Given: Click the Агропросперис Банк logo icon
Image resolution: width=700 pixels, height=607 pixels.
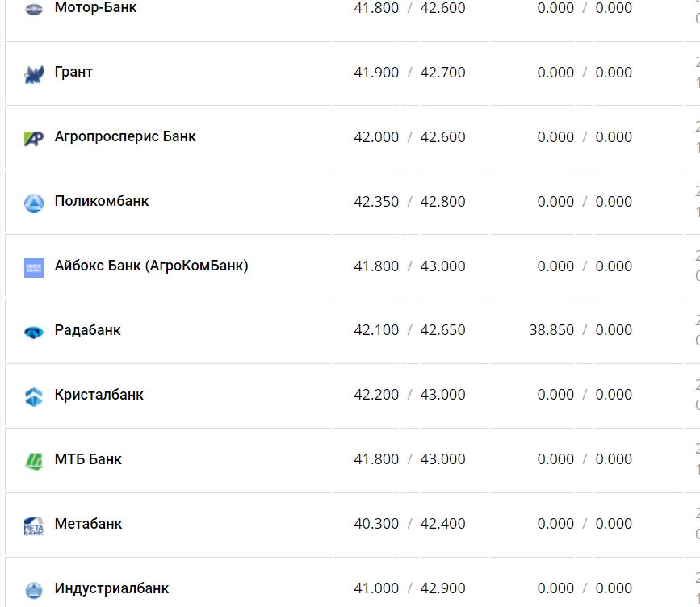Looking at the screenshot, I should (34, 138).
